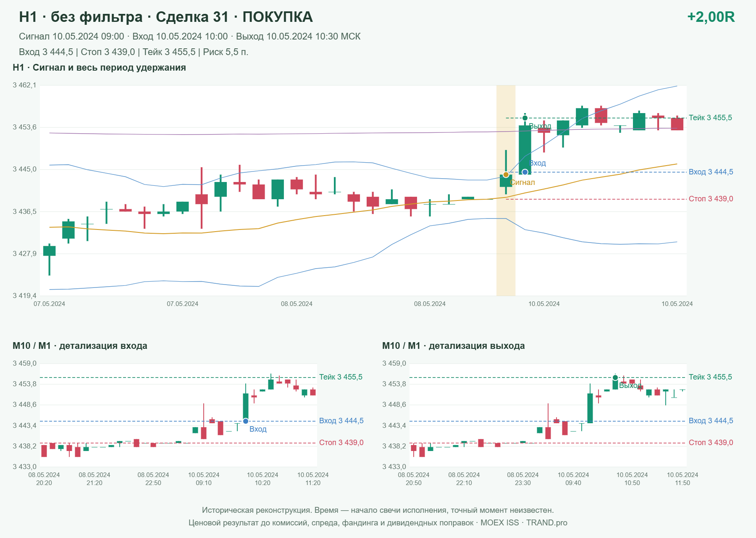756x538 pixels.
Task: Click 'Вход 3 444,5' beside the exit detail chart
Action: [x=711, y=421]
